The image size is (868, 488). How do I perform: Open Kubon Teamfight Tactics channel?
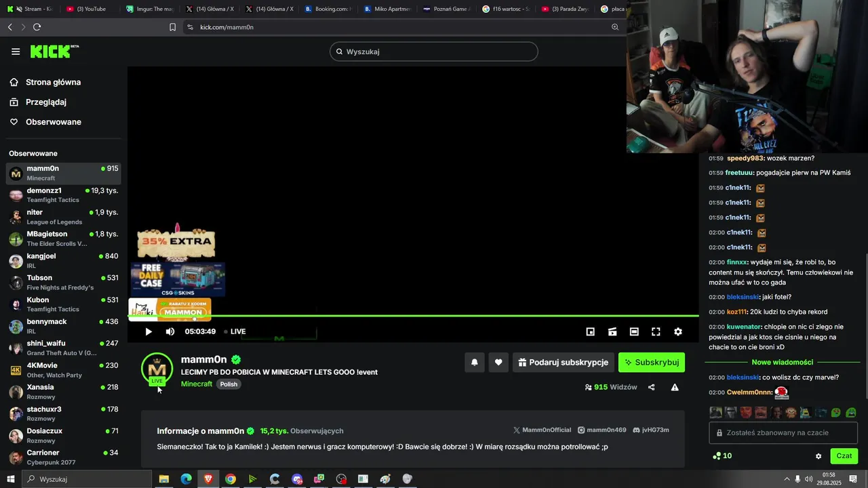coord(64,304)
